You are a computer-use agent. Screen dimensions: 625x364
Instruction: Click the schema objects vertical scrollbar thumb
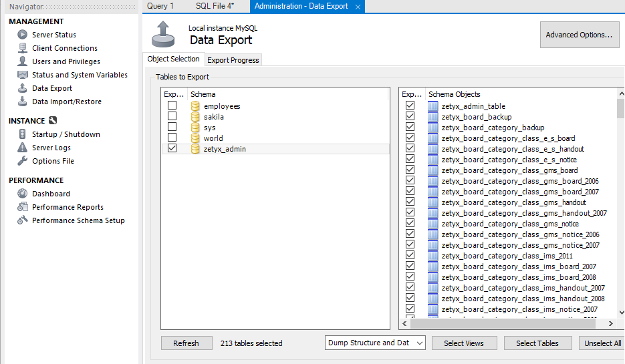(620, 108)
